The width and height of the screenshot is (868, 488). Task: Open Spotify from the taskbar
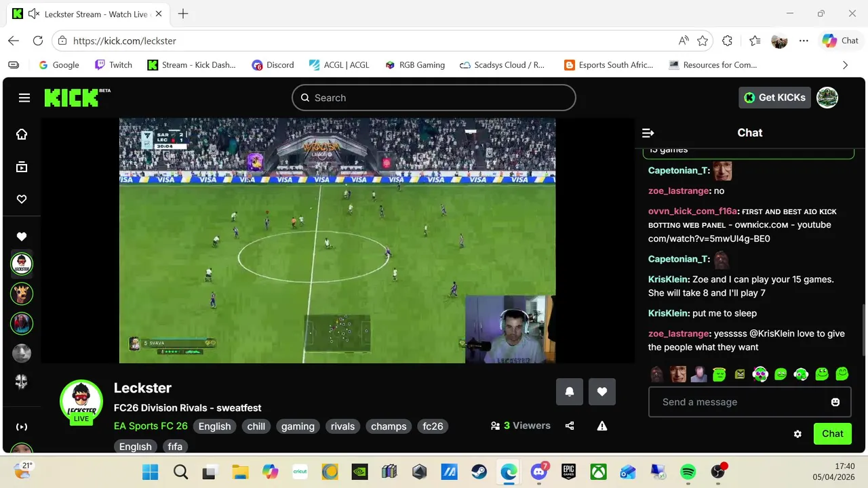click(x=688, y=472)
